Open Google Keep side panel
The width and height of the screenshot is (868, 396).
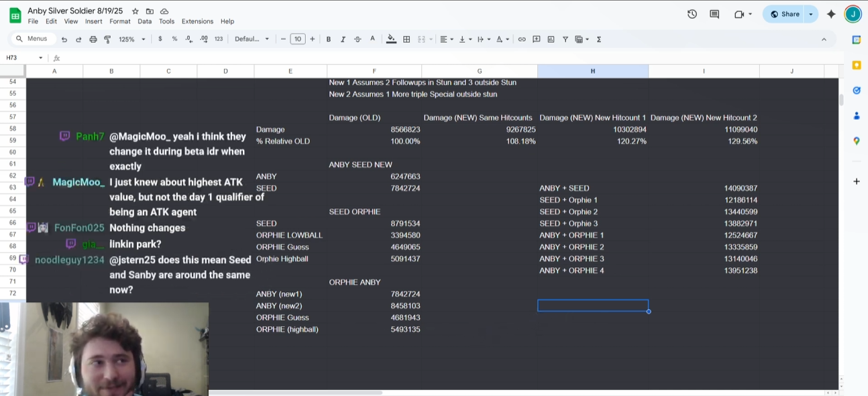(857, 65)
